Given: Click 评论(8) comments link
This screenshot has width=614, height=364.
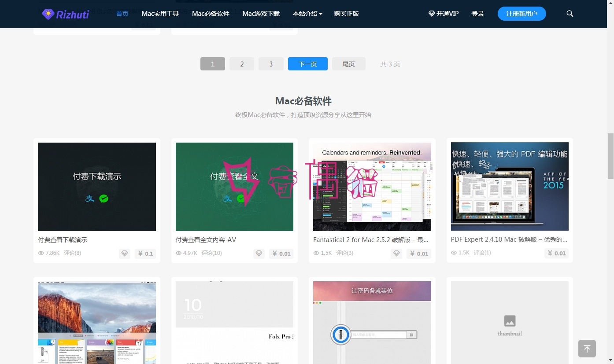Looking at the screenshot, I should click(72, 253).
